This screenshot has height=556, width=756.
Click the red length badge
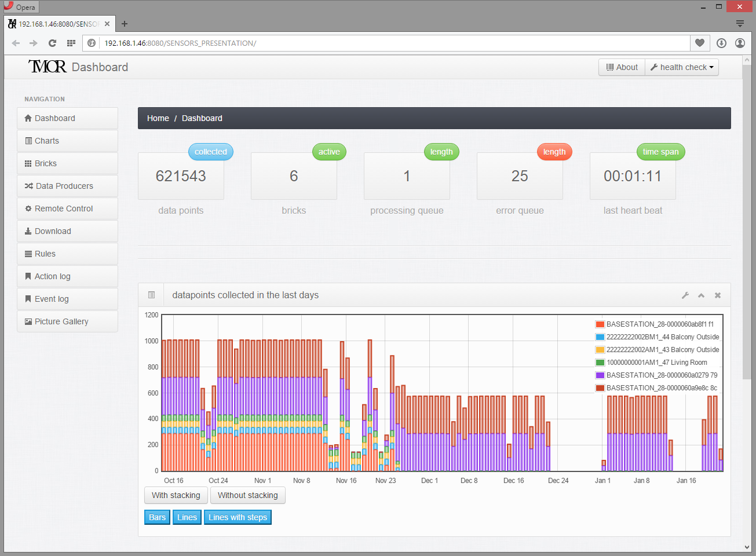(554, 152)
